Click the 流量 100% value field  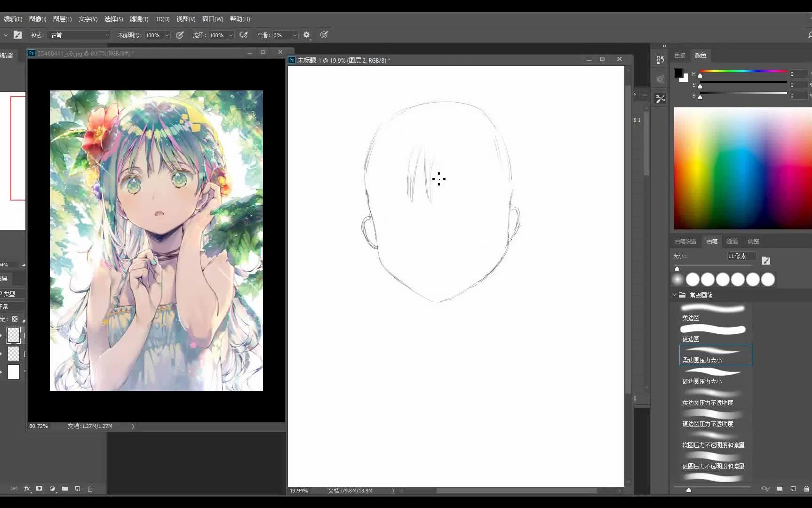click(x=217, y=35)
